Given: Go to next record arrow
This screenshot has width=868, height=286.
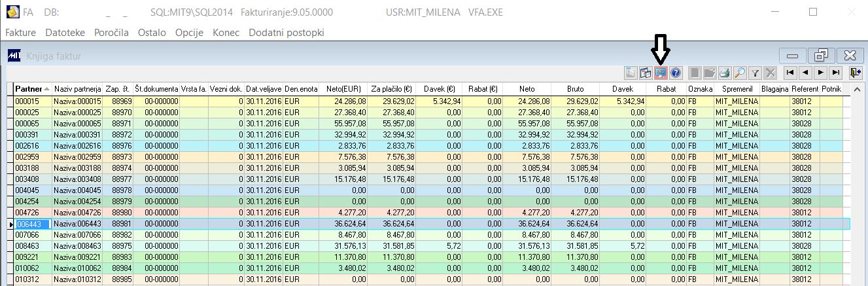Looking at the screenshot, I should 820,73.
